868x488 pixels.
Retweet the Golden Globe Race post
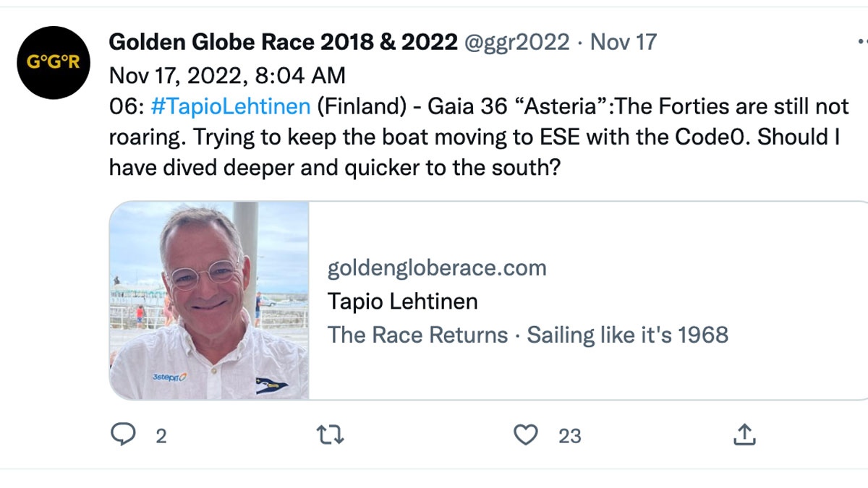pos(331,435)
